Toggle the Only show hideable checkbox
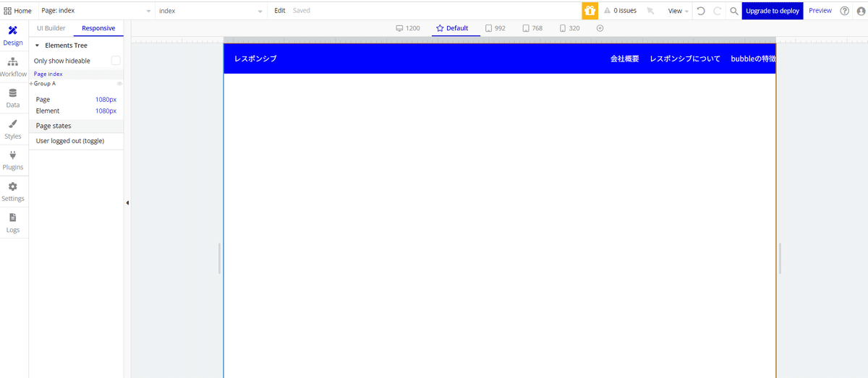This screenshot has width=868, height=378. (x=116, y=61)
